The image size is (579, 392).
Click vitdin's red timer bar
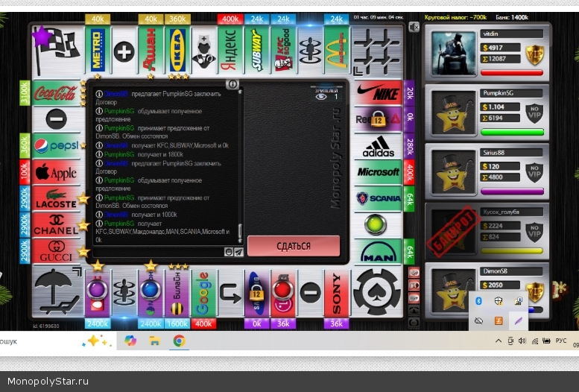point(512,72)
